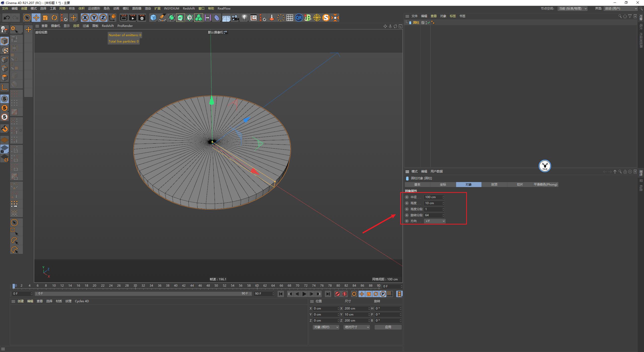
Task: Open the Redshift menu in the menu bar
Action: pos(189,8)
